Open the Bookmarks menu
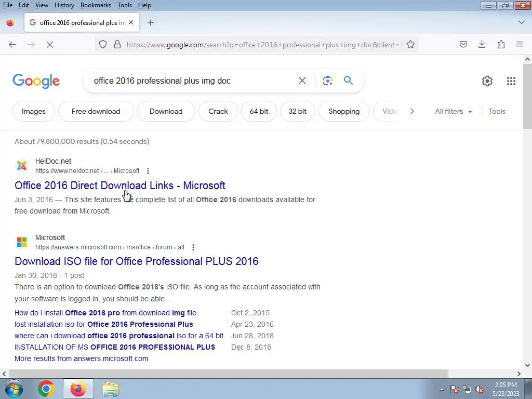Image resolution: width=532 pixels, height=399 pixels. [x=96, y=5]
